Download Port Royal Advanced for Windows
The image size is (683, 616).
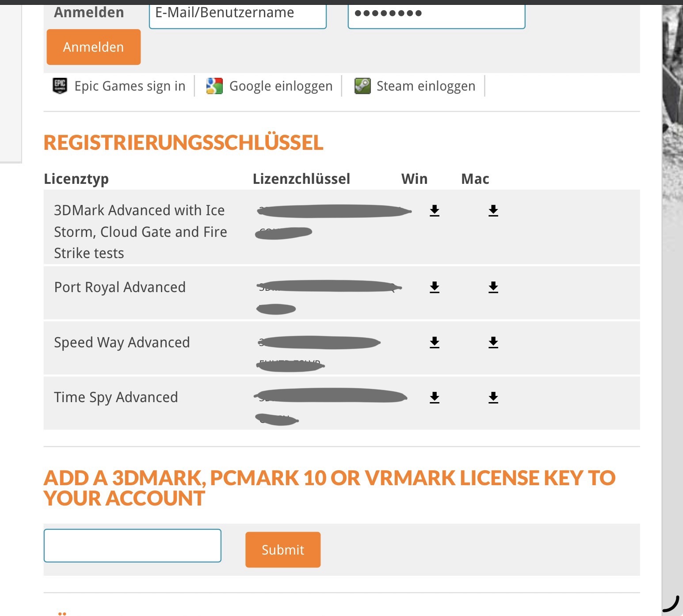[435, 287]
